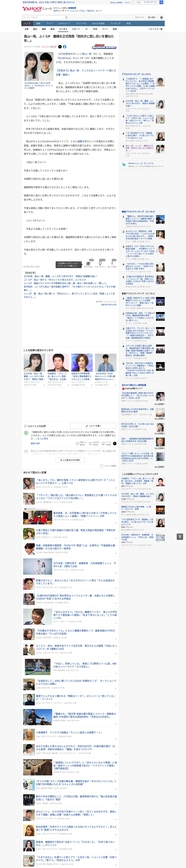Open 「あいのり」クロ、婚約を発表 article
186x868 pixels.
(x=76, y=481)
